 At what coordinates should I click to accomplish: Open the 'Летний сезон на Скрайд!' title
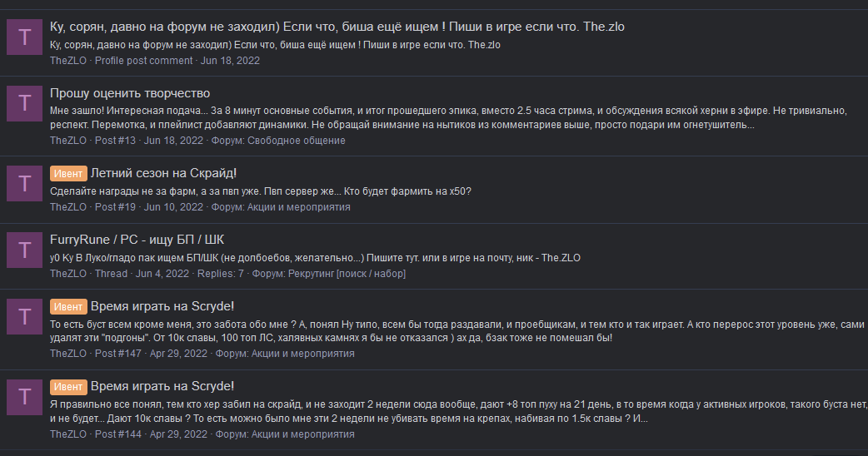[x=175, y=173]
